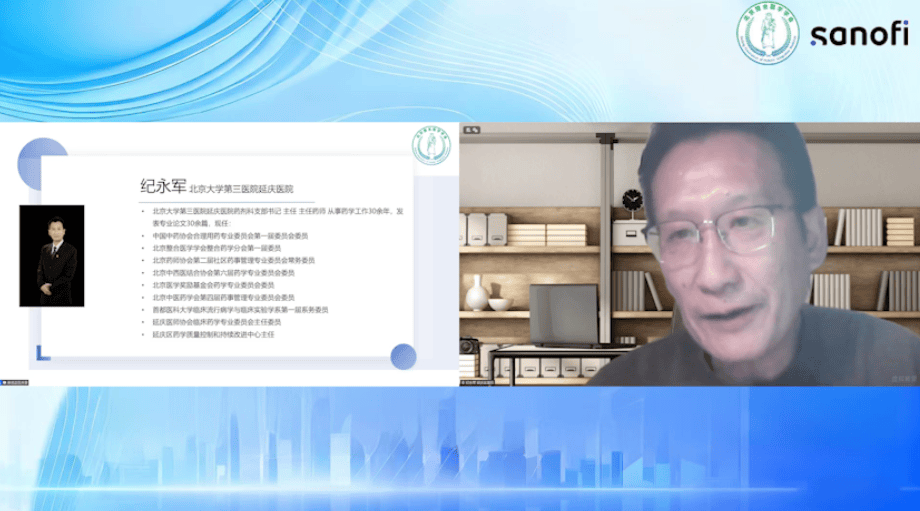Click the small label below the slide pane
The image size is (920, 511).
pos(16,382)
